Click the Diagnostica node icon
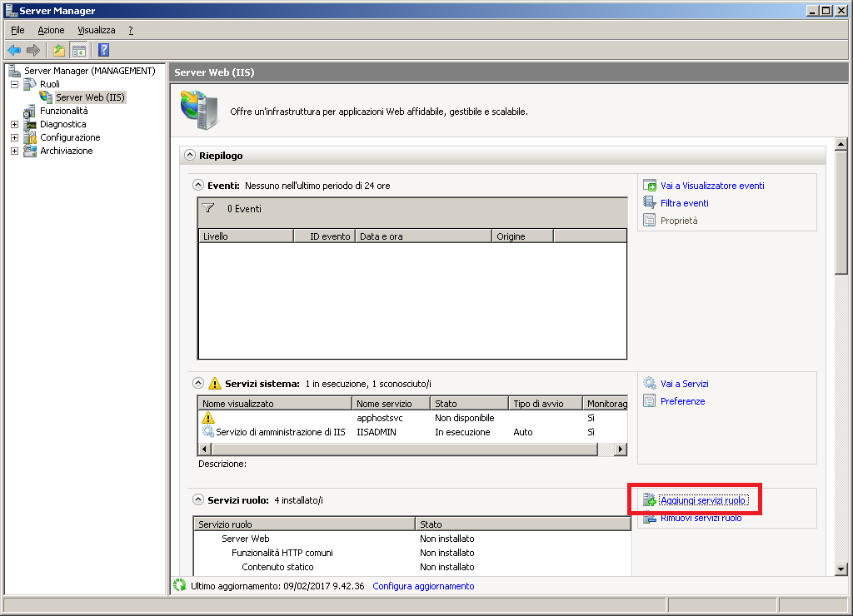The width and height of the screenshot is (853, 616). pos(30,124)
